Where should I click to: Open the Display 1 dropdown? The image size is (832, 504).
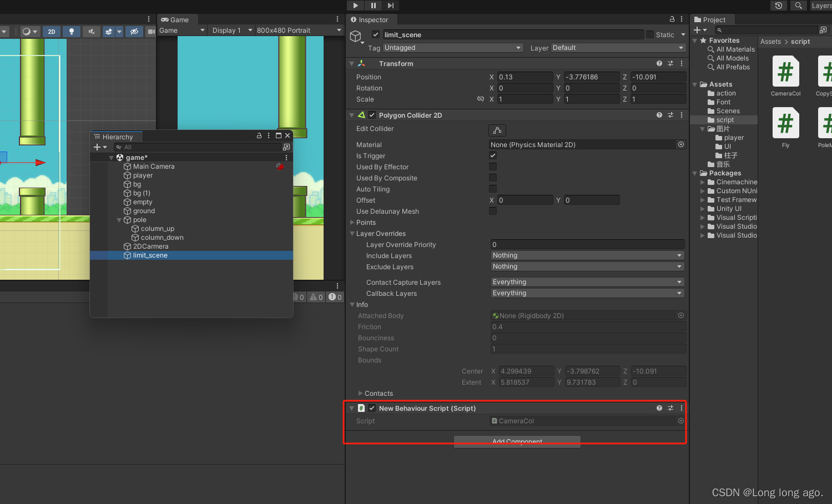(232, 31)
